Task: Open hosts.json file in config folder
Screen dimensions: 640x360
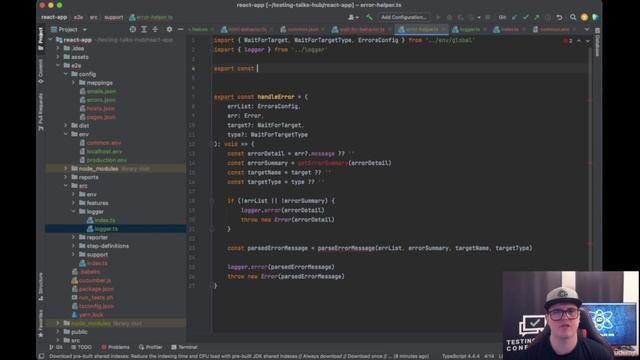Action: click(100, 109)
